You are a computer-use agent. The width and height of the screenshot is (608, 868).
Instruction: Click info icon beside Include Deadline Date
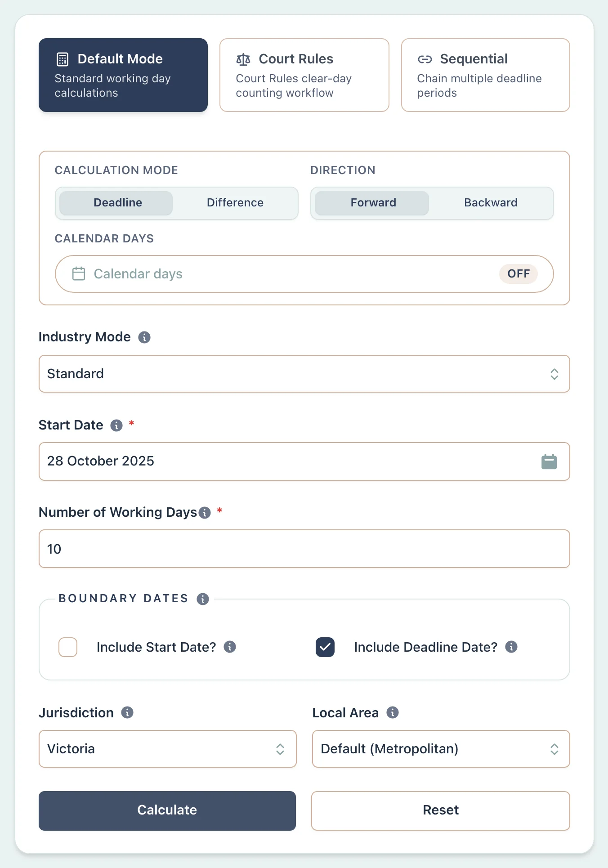511,647
